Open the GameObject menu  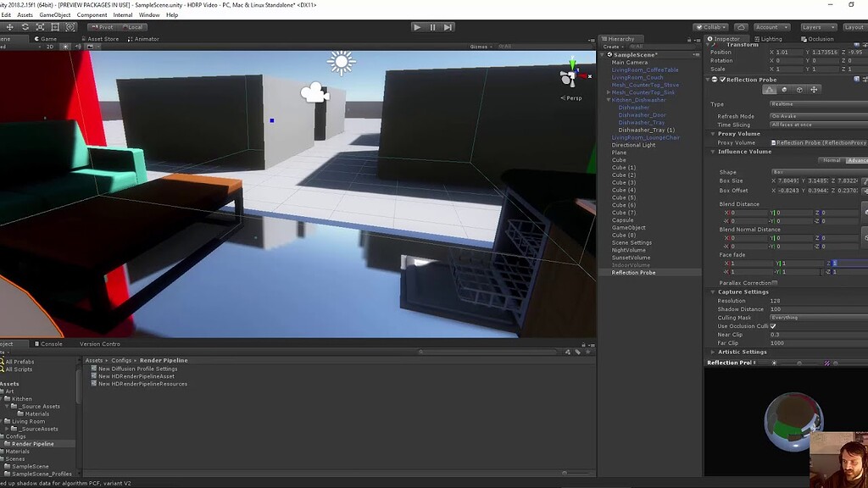pos(54,14)
